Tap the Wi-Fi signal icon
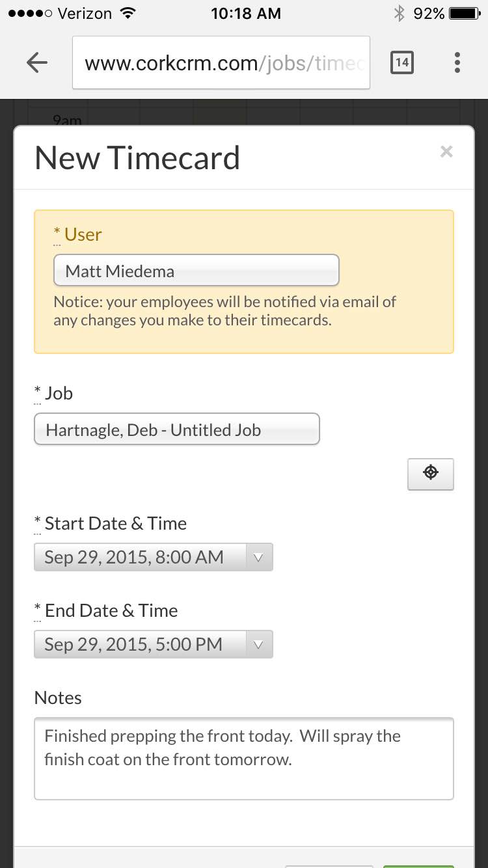 (128, 14)
